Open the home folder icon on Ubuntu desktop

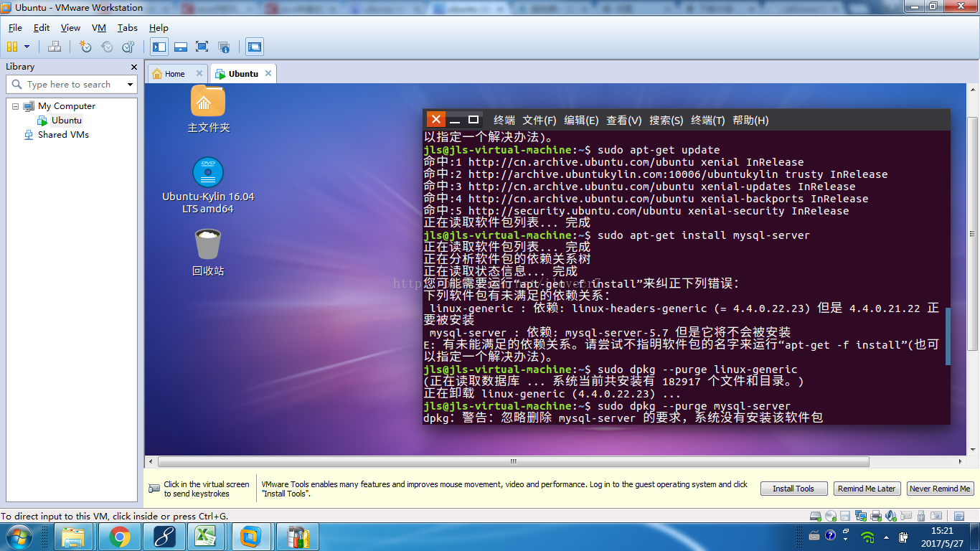208,108
